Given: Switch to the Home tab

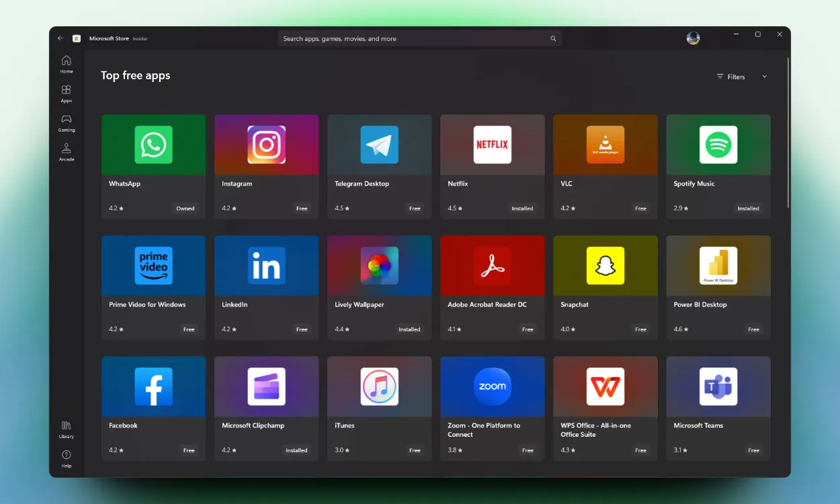Looking at the screenshot, I should tap(66, 64).
